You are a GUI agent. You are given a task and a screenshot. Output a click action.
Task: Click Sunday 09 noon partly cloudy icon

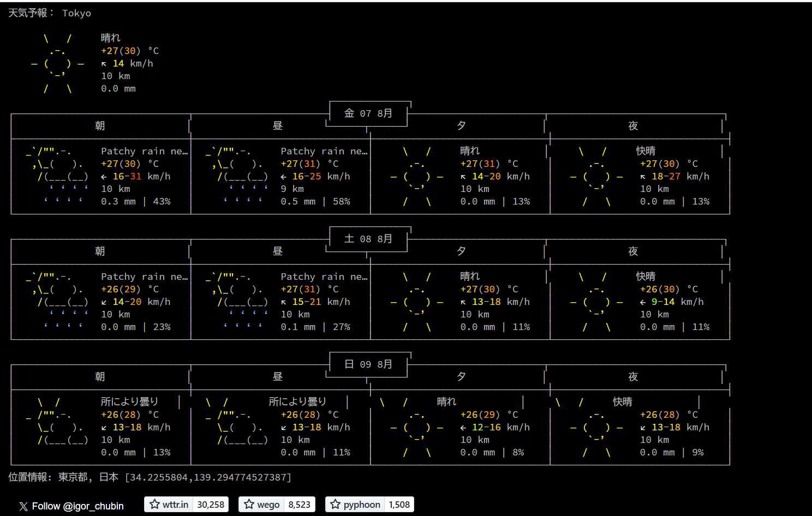tap(236, 421)
